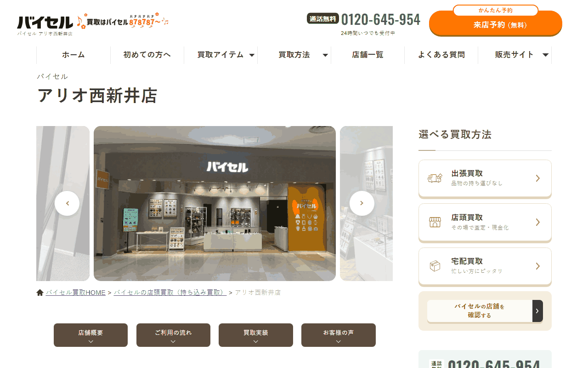Image resolution: width=588 pixels, height=368 pixels.
Task: Open the 宅配買取 option card
Action: 485,266
